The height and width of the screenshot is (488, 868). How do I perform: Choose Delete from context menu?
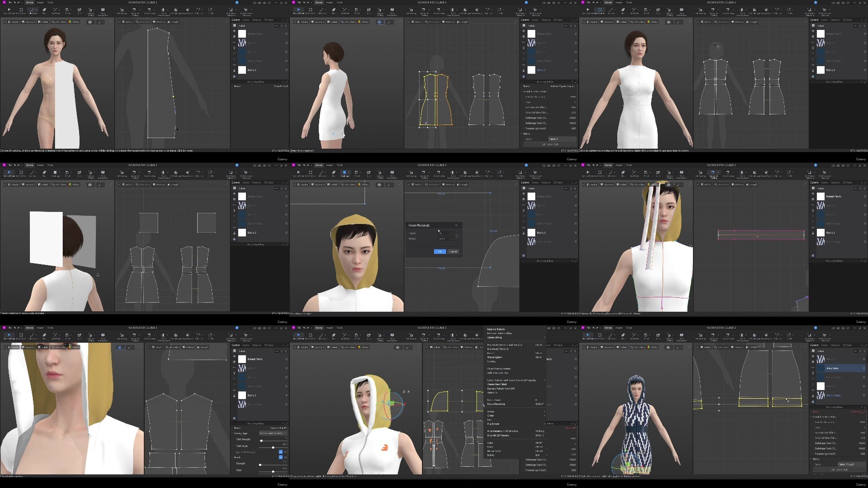491,455
